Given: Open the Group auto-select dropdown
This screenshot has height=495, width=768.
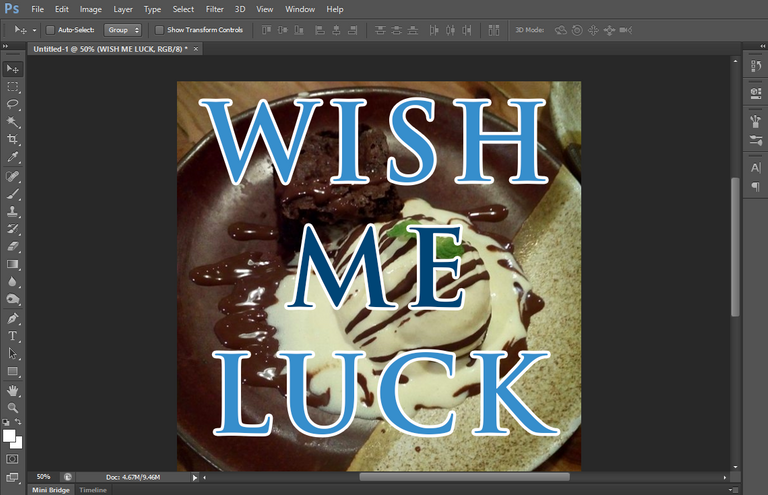Looking at the screenshot, I should coord(122,30).
